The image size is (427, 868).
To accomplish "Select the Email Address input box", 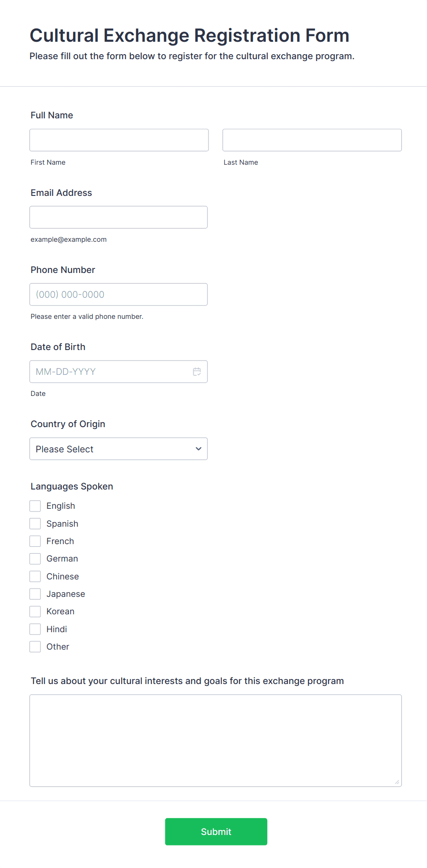I will [118, 217].
